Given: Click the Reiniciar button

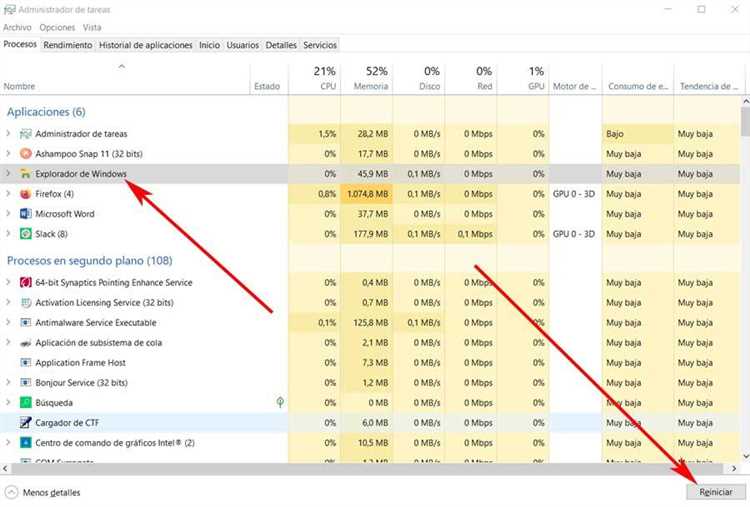Looking at the screenshot, I should [x=716, y=492].
